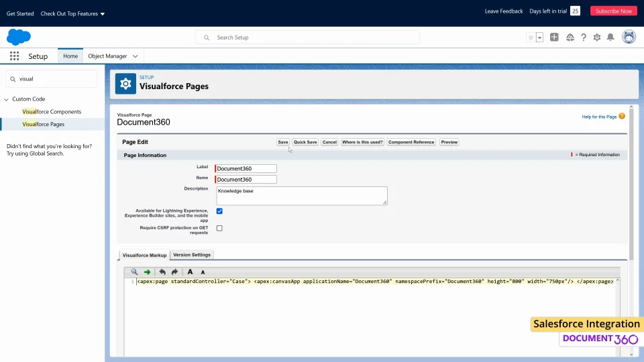This screenshot has width=644, height=362.
Task: Click the Save button
Action: (x=283, y=142)
